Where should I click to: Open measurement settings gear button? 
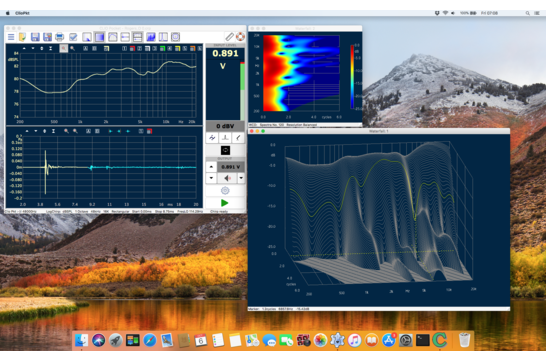tap(225, 190)
